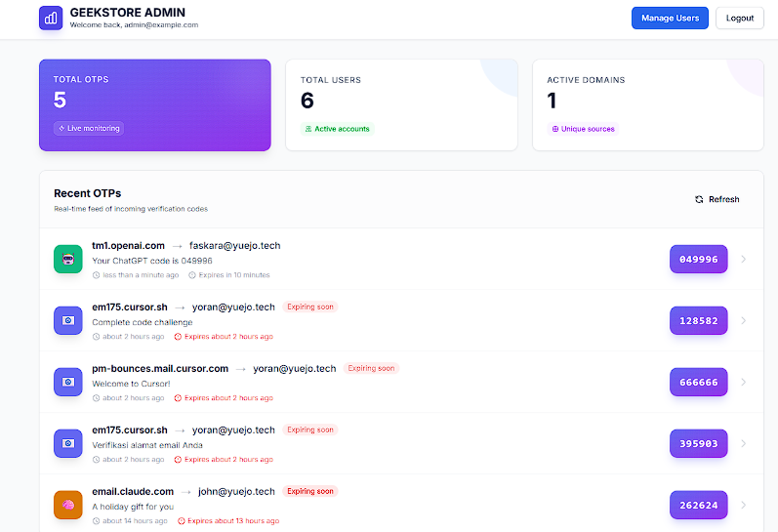Click the Unique sources globe icon
Viewport: 778px width, 532px height.
point(555,129)
